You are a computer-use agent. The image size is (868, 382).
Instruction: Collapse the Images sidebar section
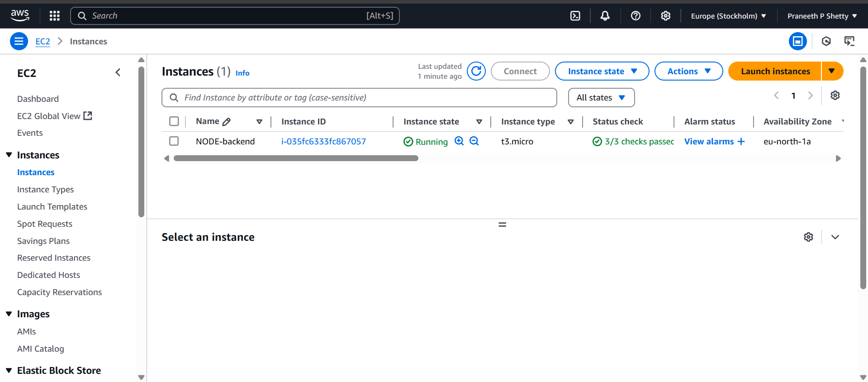[9, 314]
